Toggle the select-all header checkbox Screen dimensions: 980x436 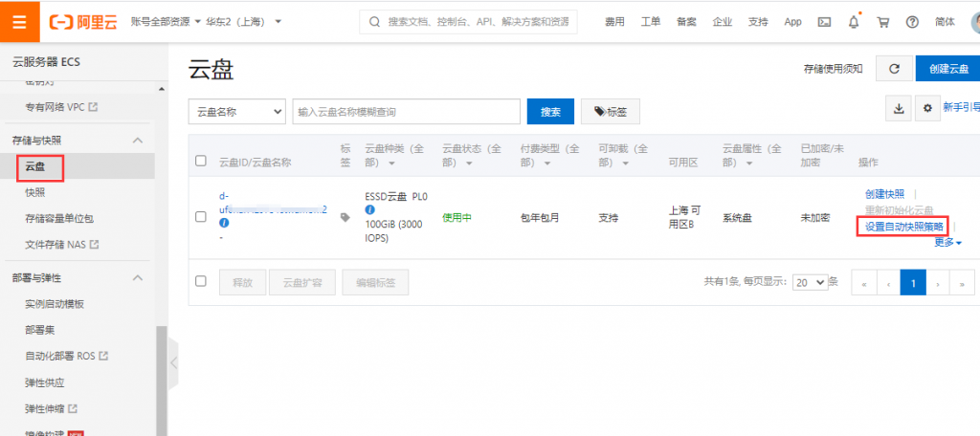click(201, 161)
